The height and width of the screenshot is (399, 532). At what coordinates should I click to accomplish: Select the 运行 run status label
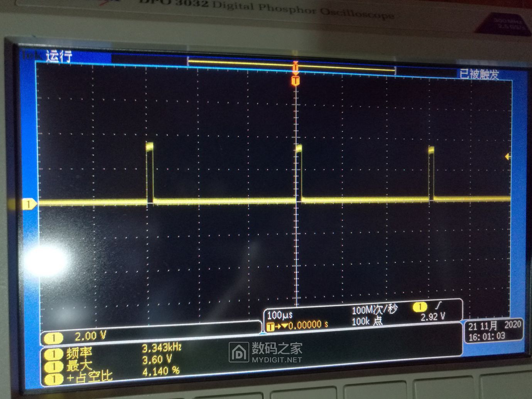pos(59,56)
